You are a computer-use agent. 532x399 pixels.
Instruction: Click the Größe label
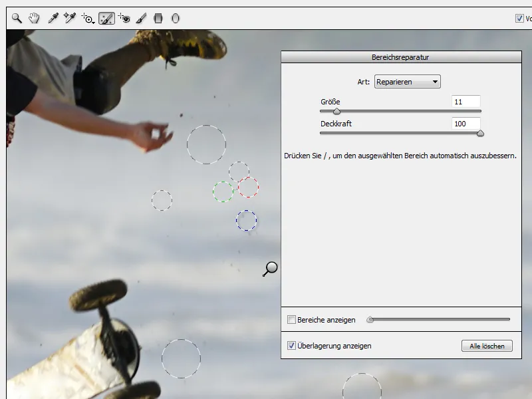330,102
